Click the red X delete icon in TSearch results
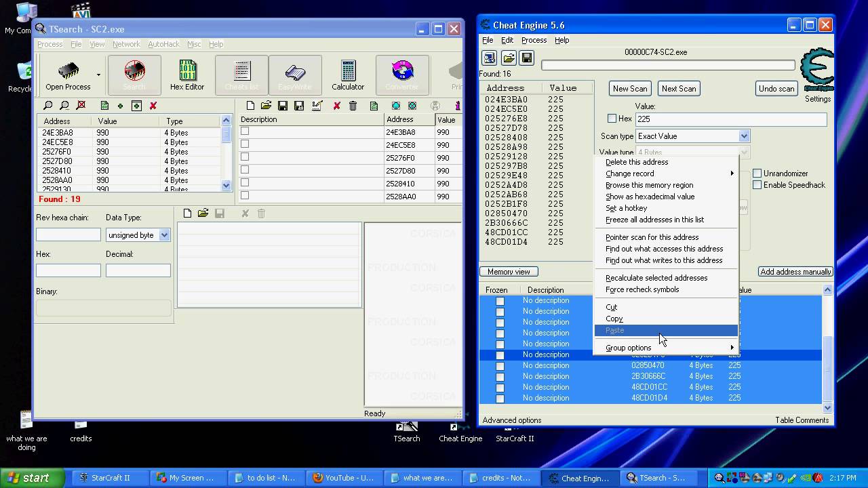 (153, 106)
